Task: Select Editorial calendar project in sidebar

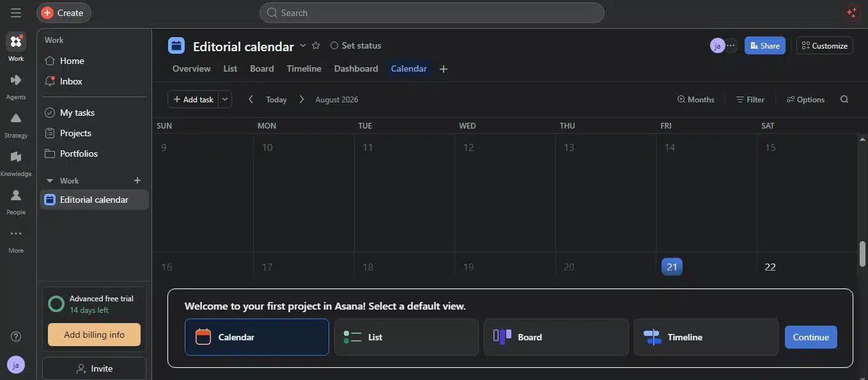Action: click(94, 200)
